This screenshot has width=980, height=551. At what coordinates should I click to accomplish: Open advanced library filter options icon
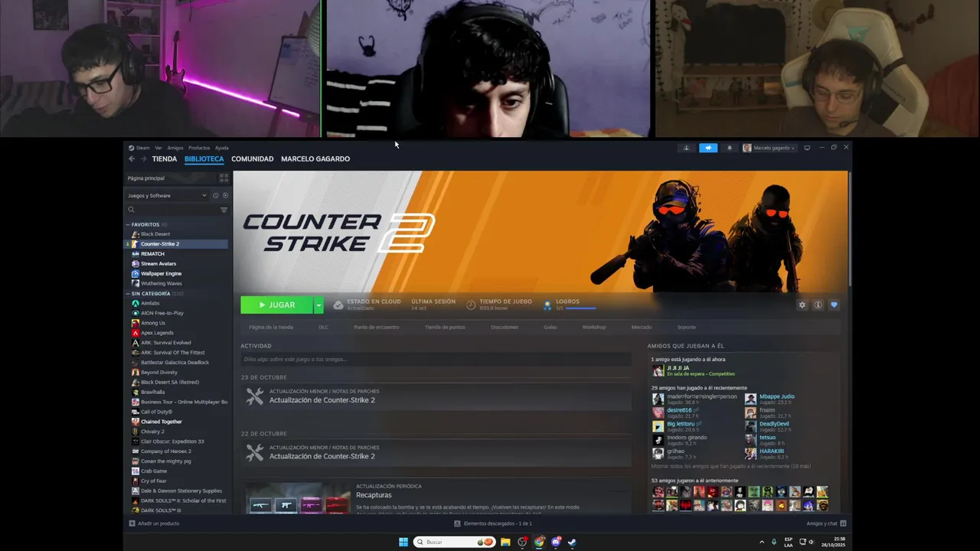pos(224,210)
